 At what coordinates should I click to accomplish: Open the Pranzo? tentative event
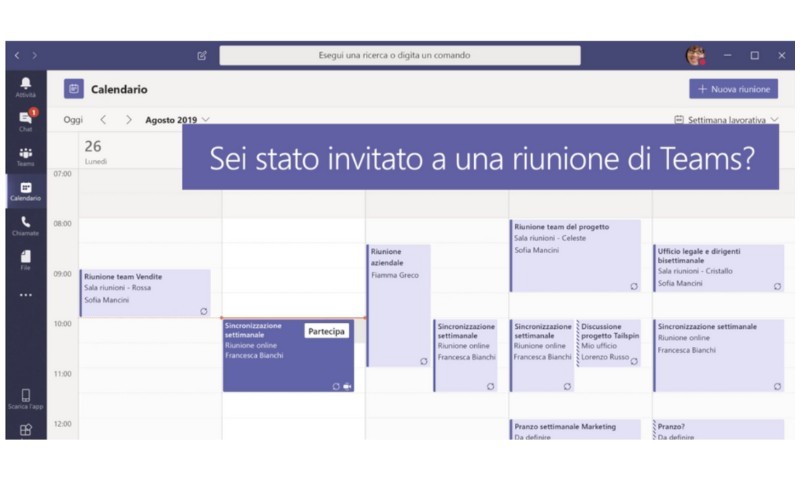tap(719, 430)
